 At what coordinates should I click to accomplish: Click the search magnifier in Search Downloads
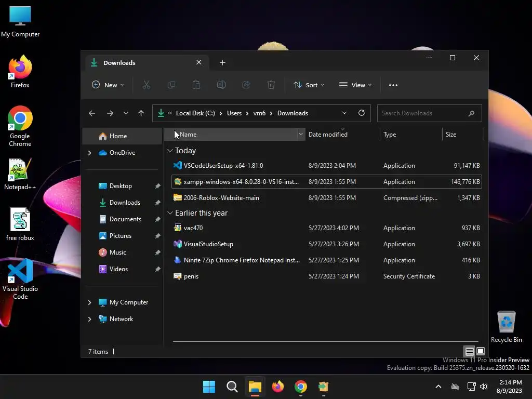tap(471, 113)
